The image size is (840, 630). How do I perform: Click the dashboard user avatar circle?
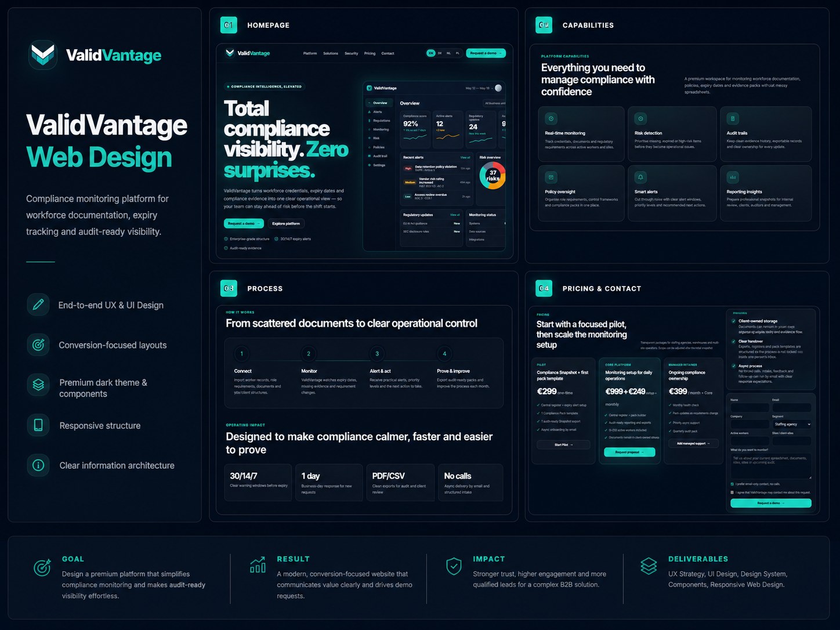tap(498, 88)
